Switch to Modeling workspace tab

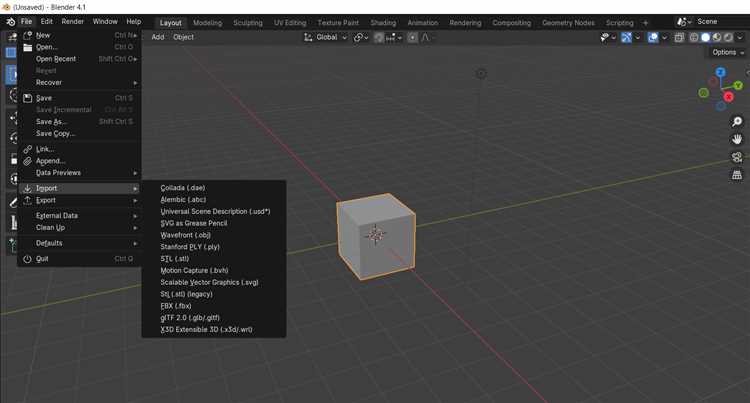(x=208, y=23)
